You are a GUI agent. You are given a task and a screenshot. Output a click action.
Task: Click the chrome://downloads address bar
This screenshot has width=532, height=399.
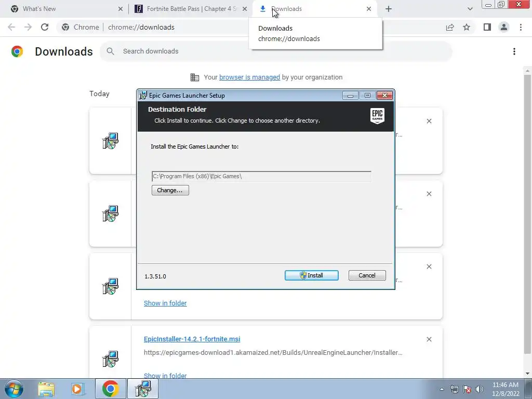pos(141,27)
